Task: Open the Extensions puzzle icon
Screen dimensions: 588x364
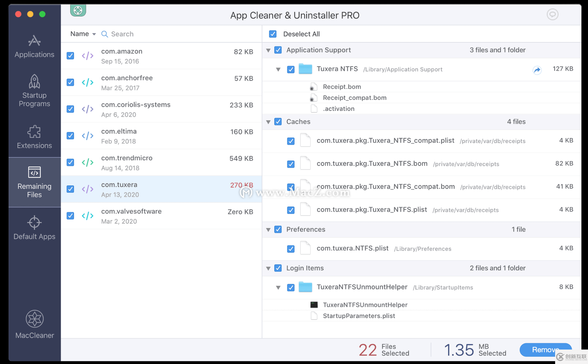Action: (x=34, y=132)
